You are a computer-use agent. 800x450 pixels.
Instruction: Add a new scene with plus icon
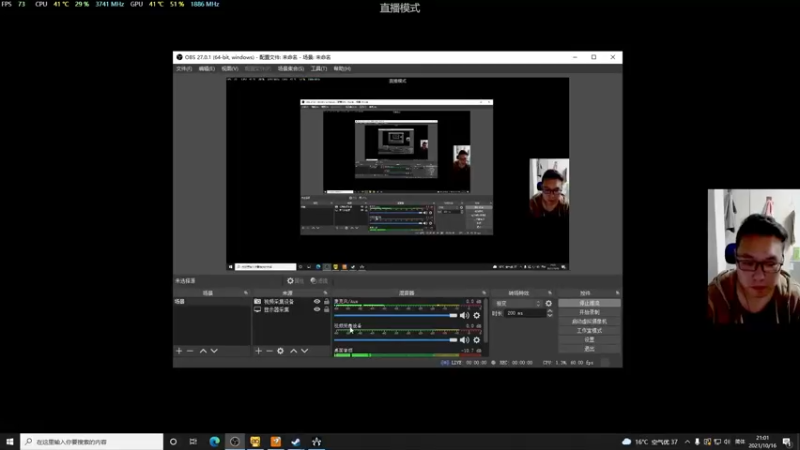tap(179, 351)
